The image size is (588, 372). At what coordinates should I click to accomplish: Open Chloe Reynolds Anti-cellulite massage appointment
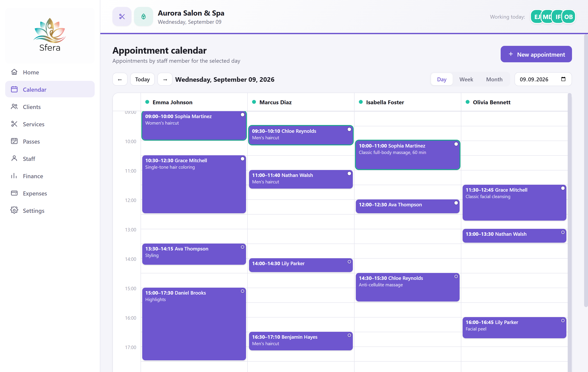[x=407, y=287]
